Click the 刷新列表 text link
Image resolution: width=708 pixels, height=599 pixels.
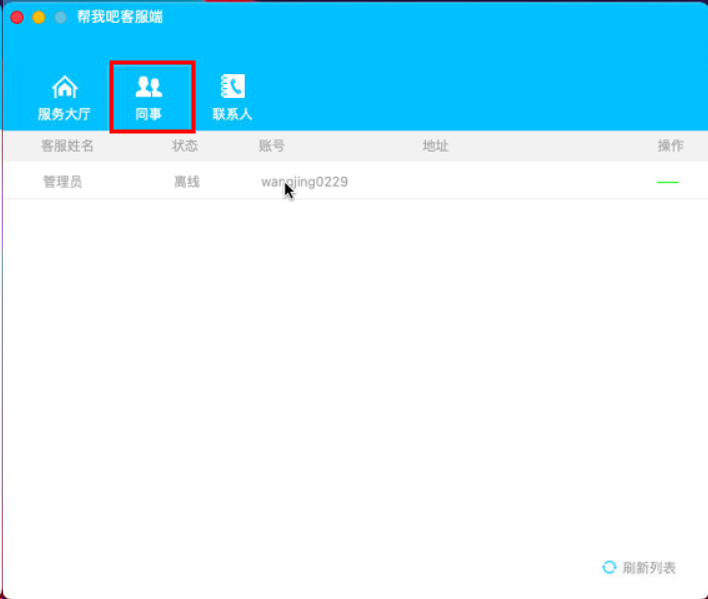point(649,568)
